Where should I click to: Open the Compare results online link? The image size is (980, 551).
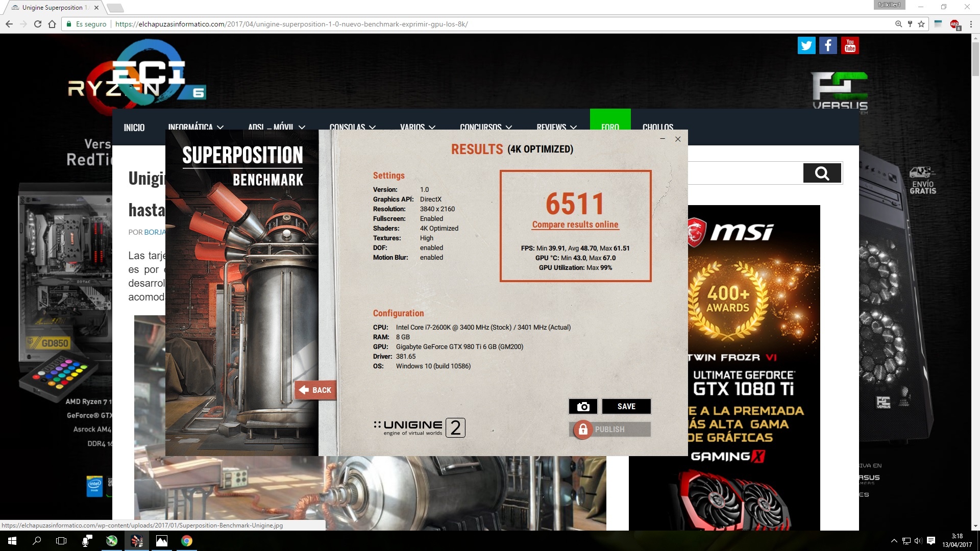(x=575, y=224)
